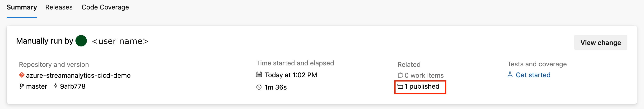Screen dimensions: 644x109
Task: Open the Releases tab
Action: [x=59, y=8]
